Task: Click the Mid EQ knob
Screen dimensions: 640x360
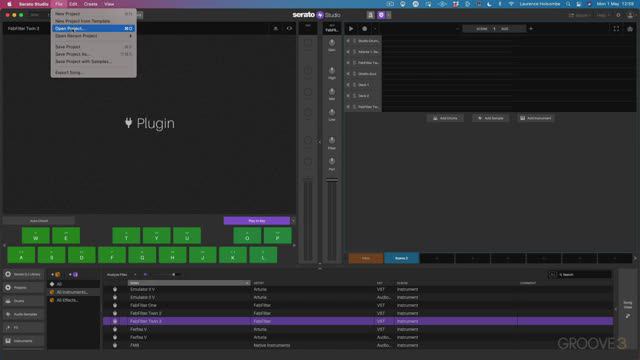Action: click(x=332, y=91)
